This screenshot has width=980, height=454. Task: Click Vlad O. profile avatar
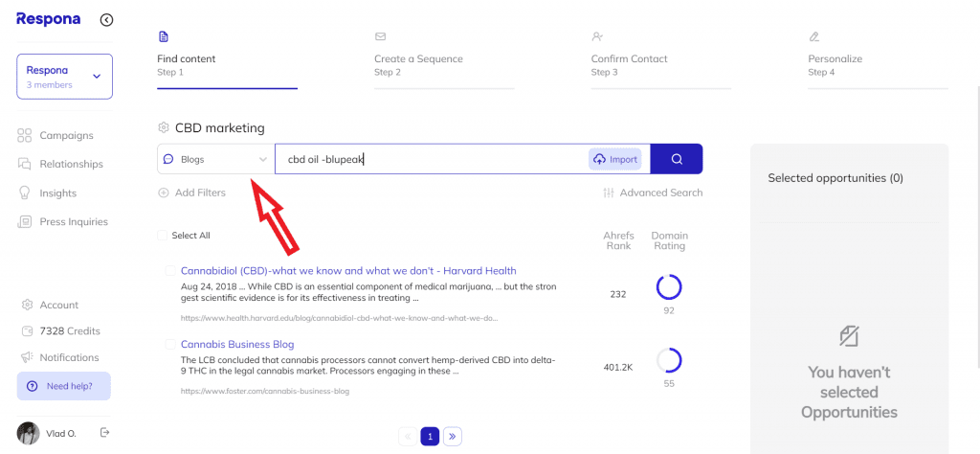[28, 433]
